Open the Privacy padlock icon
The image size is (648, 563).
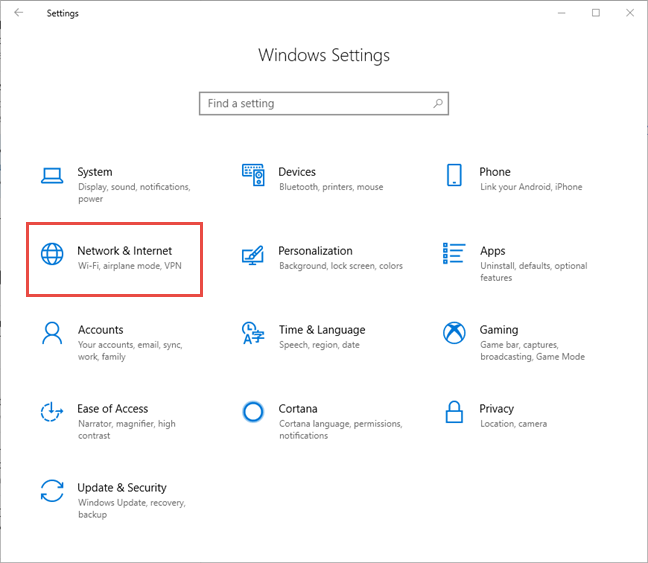454,412
